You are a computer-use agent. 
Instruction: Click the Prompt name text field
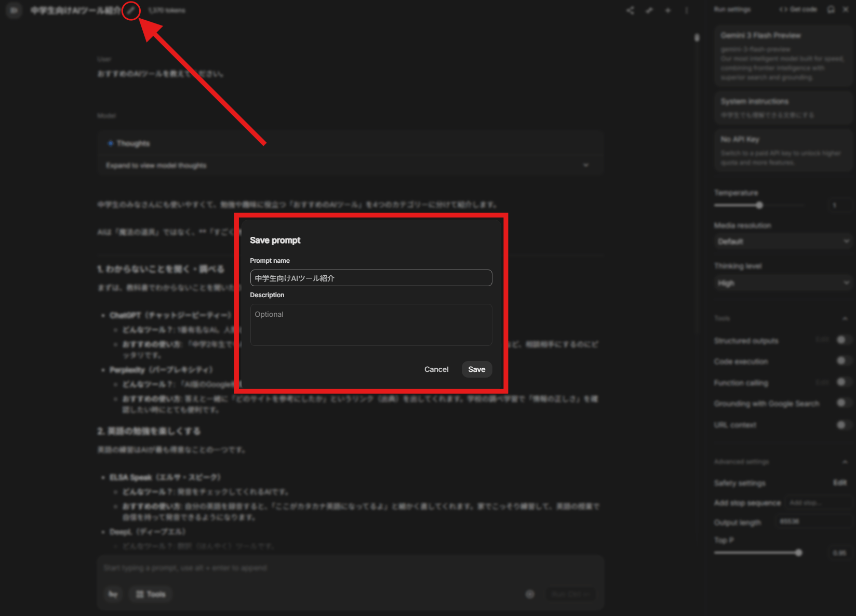click(371, 278)
